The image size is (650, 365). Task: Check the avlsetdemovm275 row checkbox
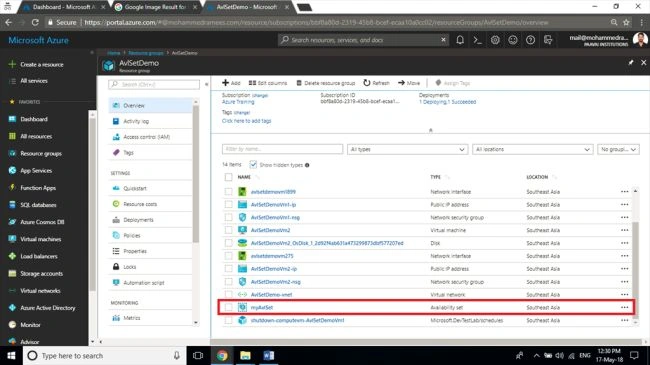pos(228,256)
